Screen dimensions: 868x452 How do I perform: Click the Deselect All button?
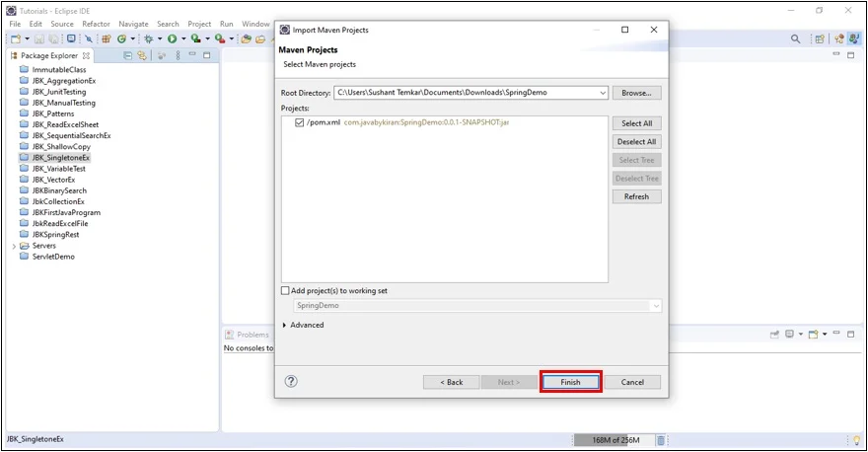(x=636, y=142)
